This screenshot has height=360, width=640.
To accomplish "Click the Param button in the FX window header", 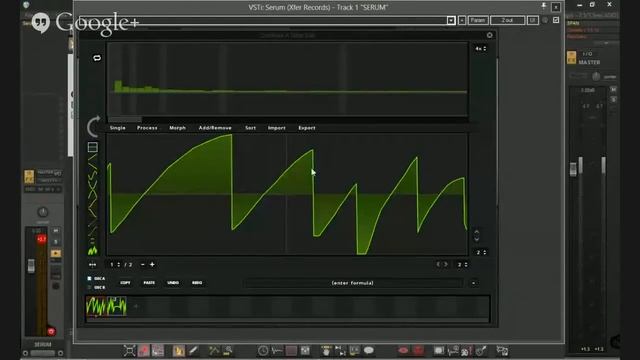I will 478,20.
